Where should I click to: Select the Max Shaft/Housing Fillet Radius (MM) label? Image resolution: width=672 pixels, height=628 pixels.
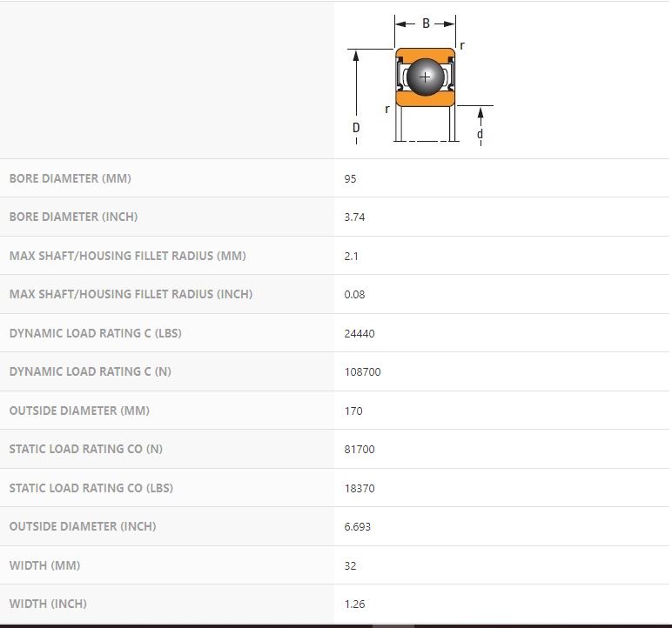127,256
